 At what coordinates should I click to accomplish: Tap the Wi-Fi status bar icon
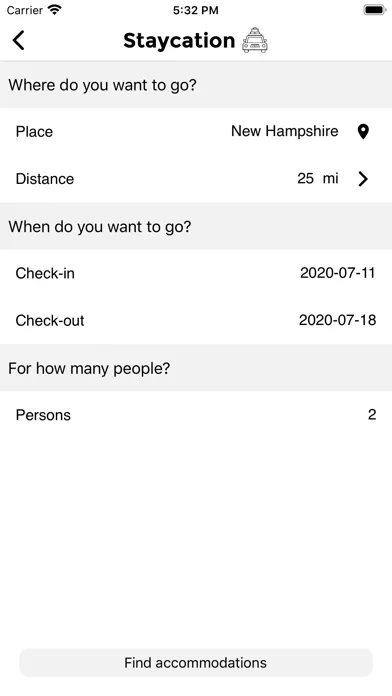pos(55,10)
